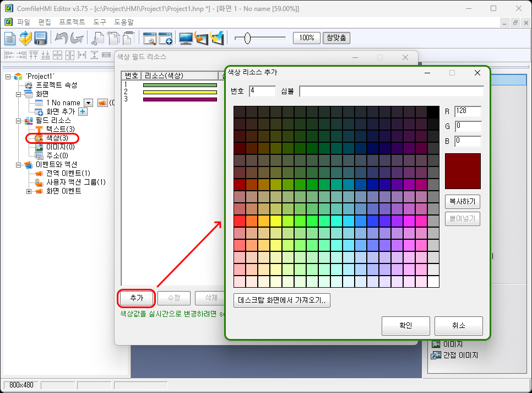Viewport: 532px width, 393px height.
Task: Click the New file icon in toolbar
Action: coord(10,38)
